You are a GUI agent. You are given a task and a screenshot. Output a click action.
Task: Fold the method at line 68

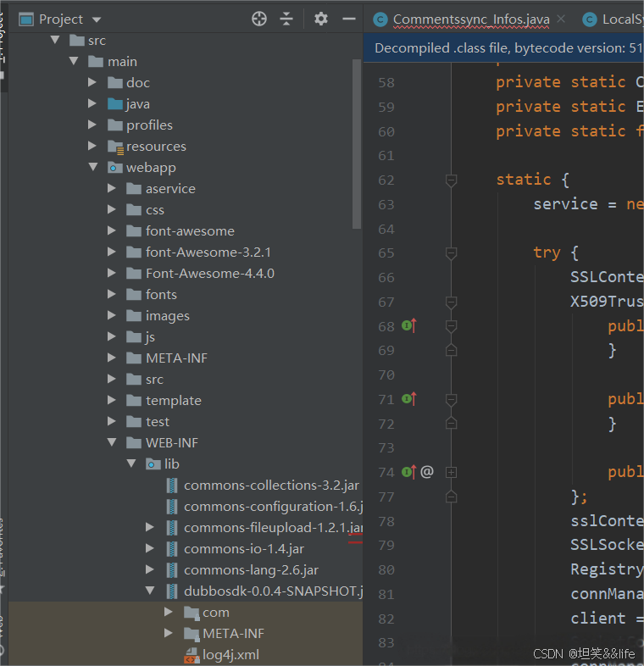point(451,326)
